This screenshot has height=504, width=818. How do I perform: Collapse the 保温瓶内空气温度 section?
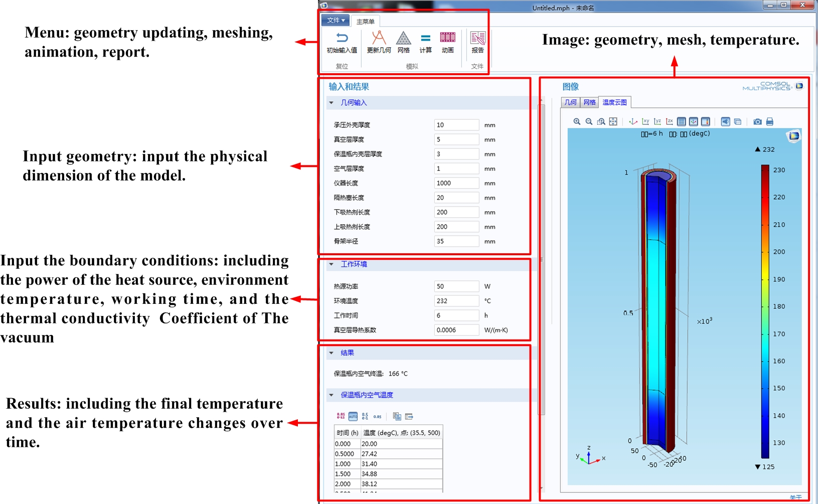331,395
